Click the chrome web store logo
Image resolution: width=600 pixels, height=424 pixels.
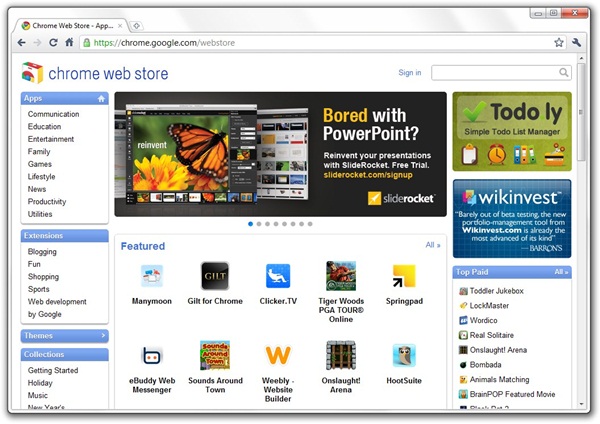point(95,73)
